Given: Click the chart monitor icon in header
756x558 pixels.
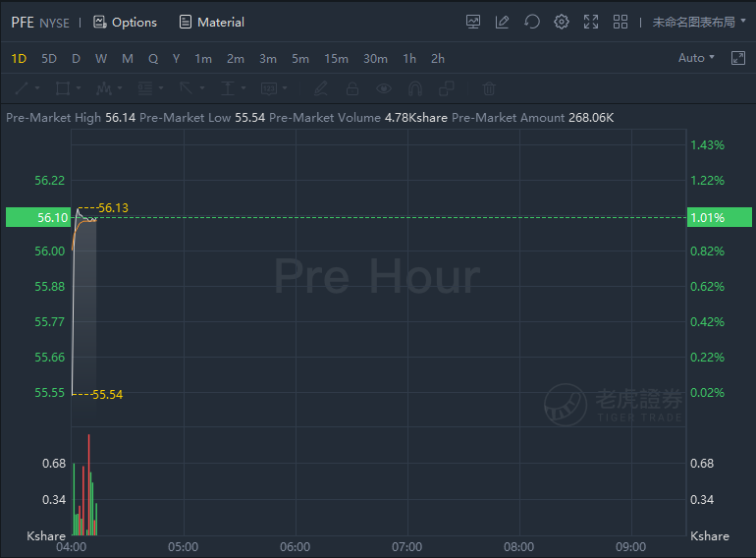Looking at the screenshot, I should pos(473,22).
